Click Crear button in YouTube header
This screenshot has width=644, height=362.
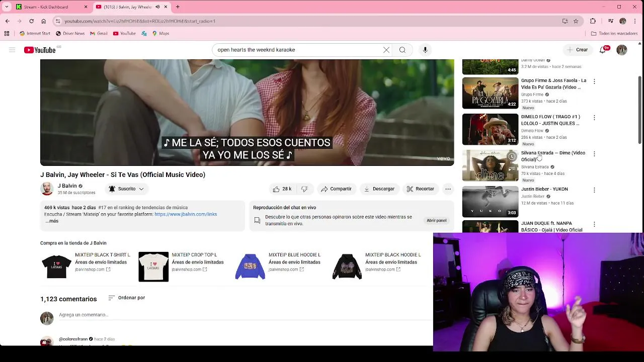tap(578, 50)
